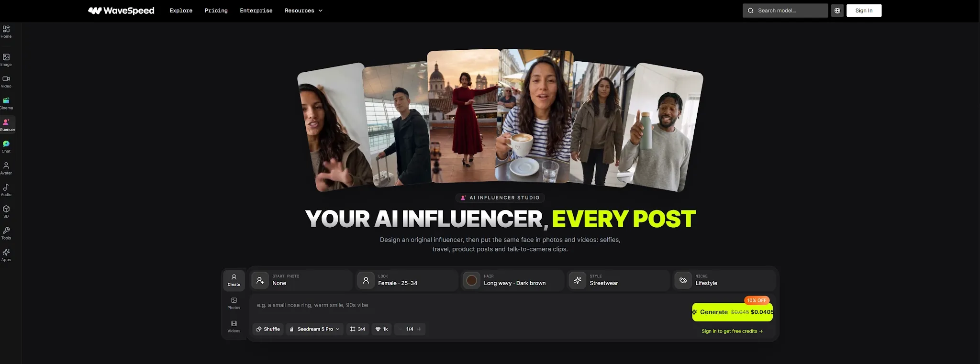The image size is (980, 364).
Task: Click the Search model input field
Action: click(x=785, y=11)
